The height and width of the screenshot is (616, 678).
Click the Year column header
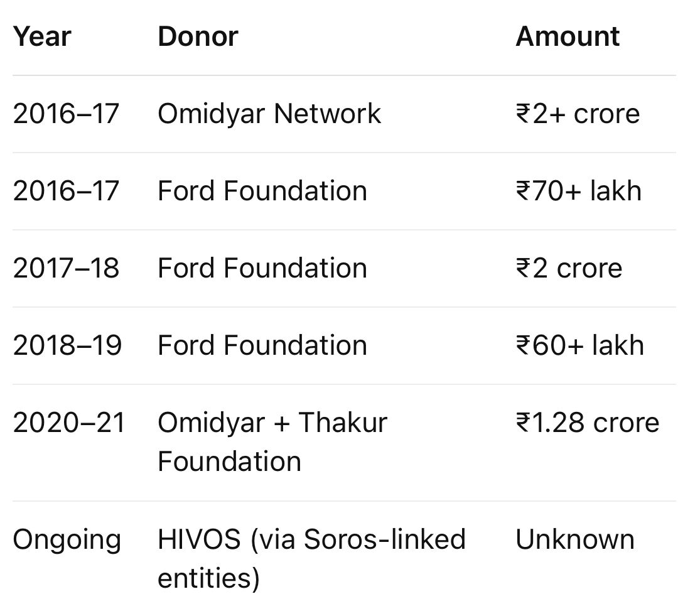[x=41, y=36]
